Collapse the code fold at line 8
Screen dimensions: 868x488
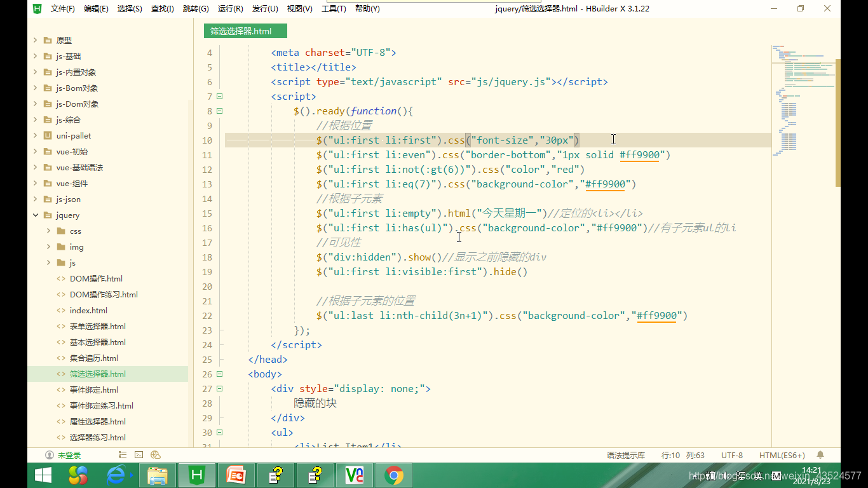220,111
